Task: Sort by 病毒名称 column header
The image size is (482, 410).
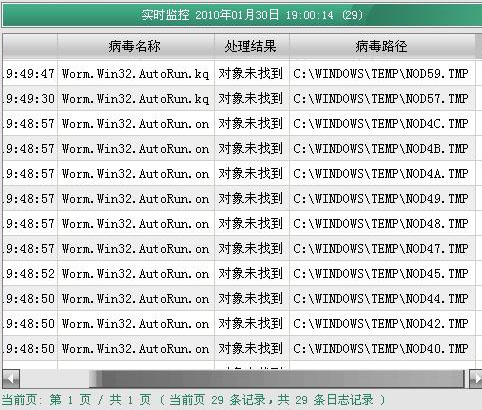Action: click(136, 46)
